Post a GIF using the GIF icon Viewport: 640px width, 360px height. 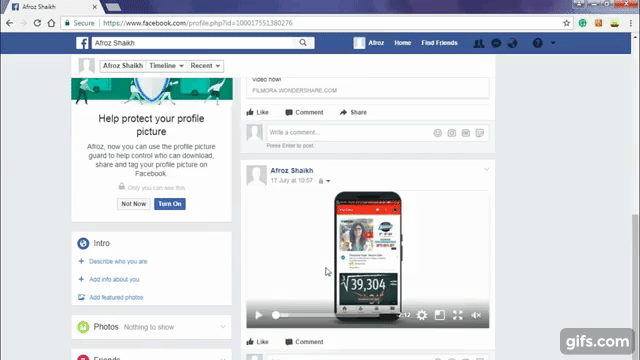[x=466, y=133]
